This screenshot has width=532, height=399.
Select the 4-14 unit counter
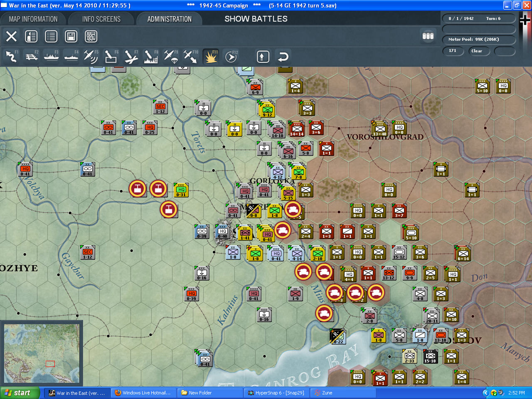pyautogui.click(x=297, y=254)
